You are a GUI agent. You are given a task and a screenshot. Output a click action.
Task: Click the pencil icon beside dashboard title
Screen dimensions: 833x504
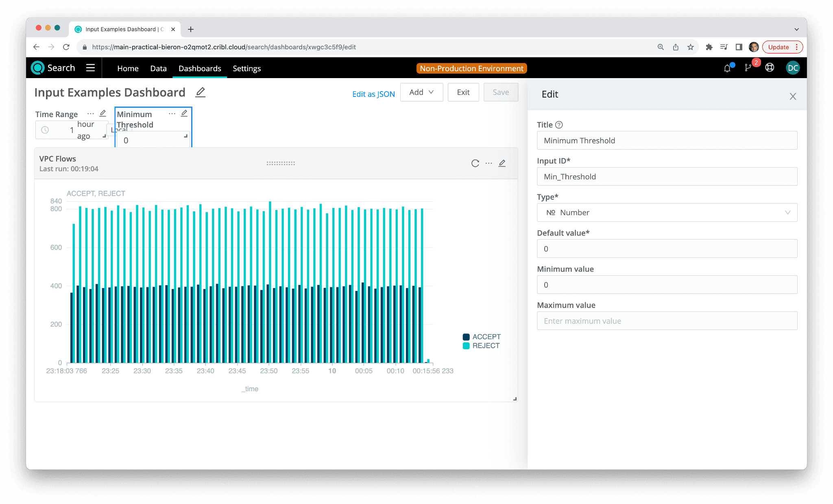(x=200, y=92)
